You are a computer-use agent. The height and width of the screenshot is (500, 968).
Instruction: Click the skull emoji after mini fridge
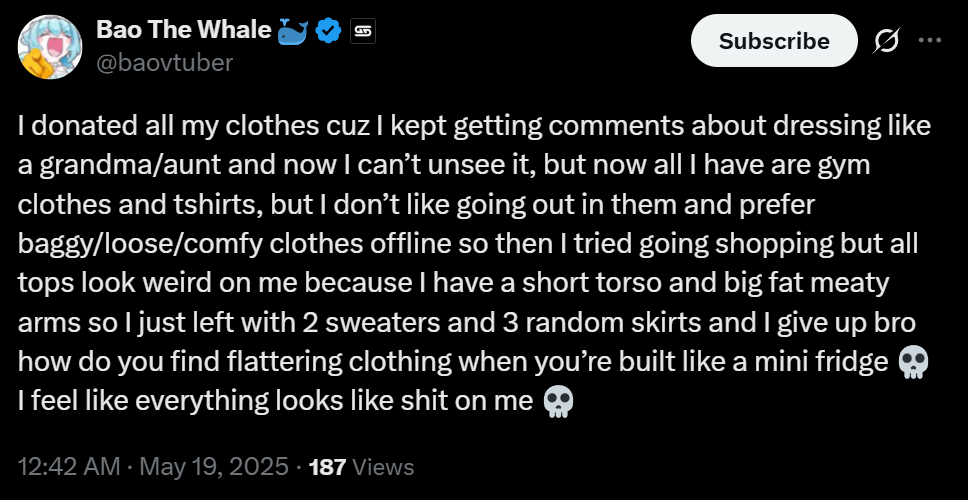coord(912,363)
